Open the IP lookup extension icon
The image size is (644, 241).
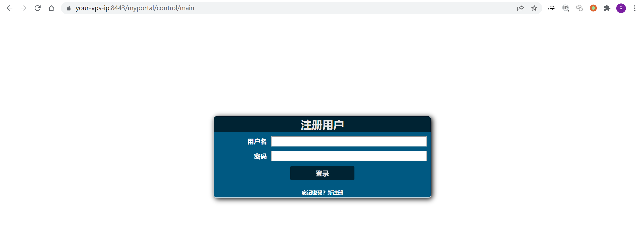(565, 8)
